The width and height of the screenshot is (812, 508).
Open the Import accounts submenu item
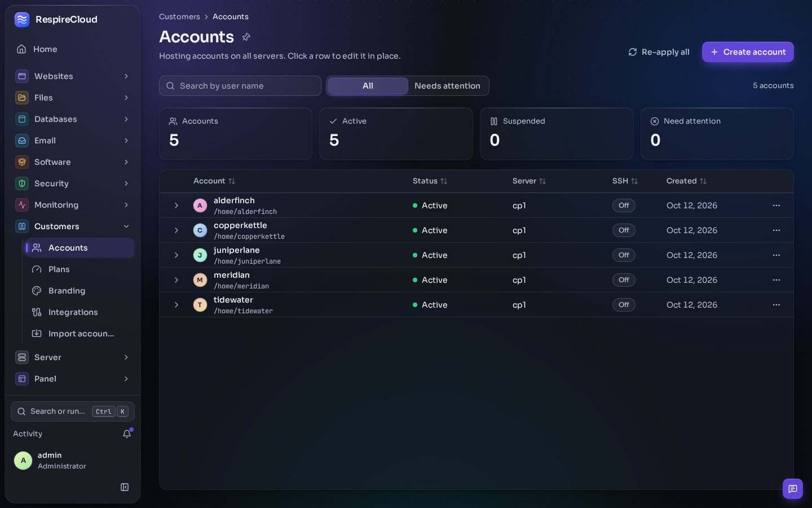[80, 334]
